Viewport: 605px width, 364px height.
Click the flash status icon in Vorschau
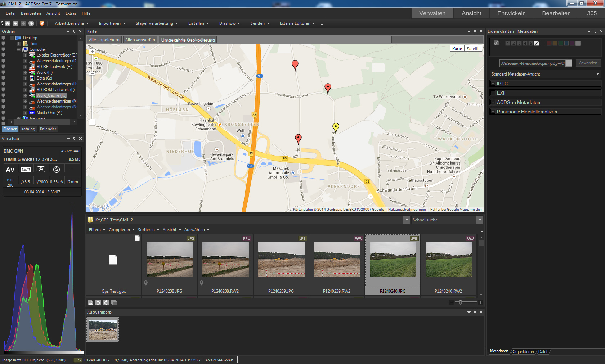click(x=57, y=170)
